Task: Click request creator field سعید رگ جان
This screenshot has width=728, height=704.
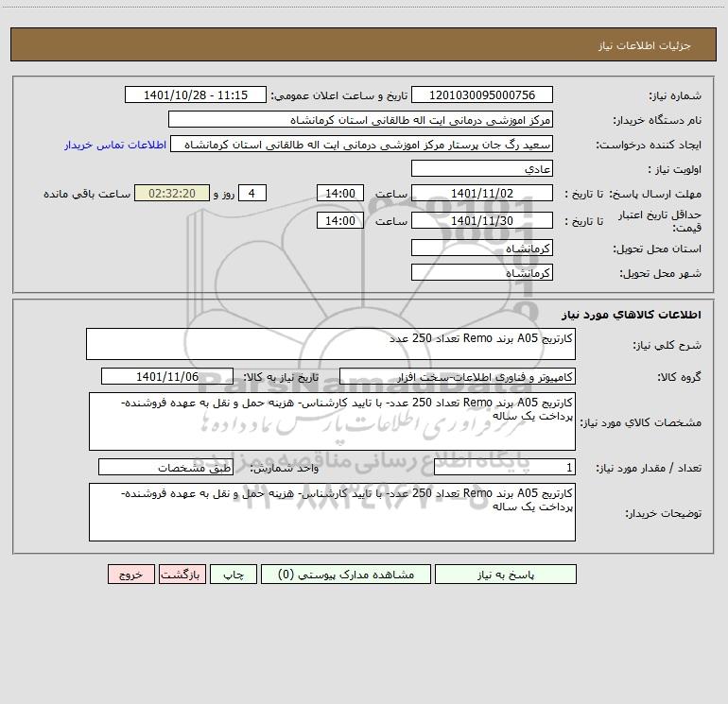Action: point(362,144)
